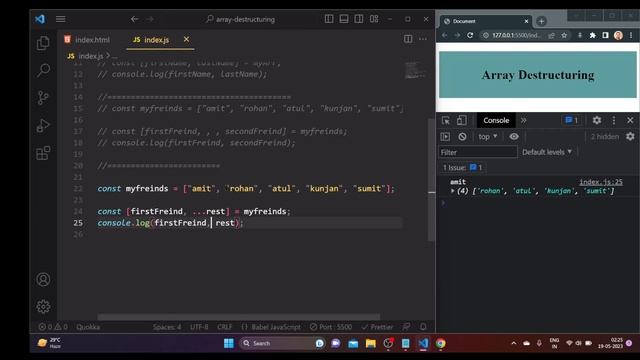Click the console Filter field
Image resolution: width=640 pixels, height=360 pixels.
point(478,152)
